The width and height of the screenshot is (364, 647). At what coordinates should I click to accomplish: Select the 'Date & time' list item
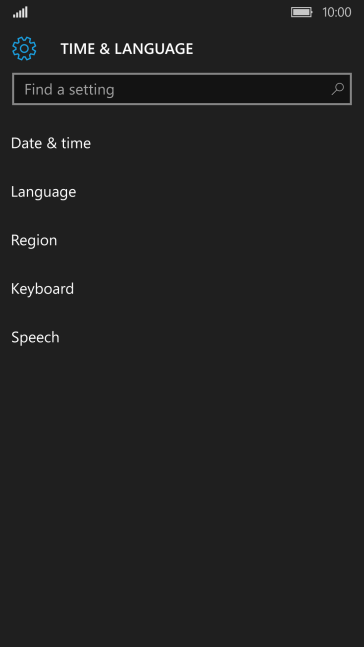[182, 143]
